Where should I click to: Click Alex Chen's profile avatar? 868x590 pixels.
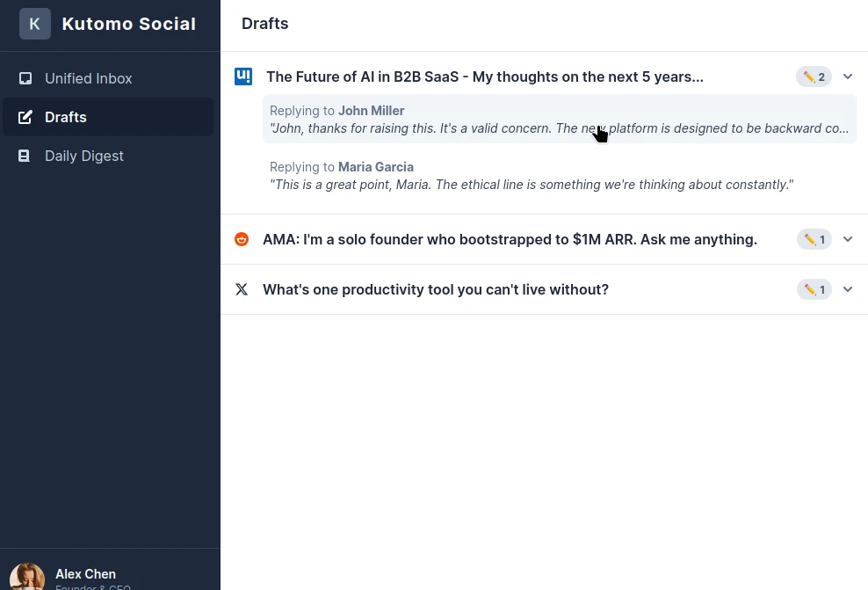[x=27, y=576]
